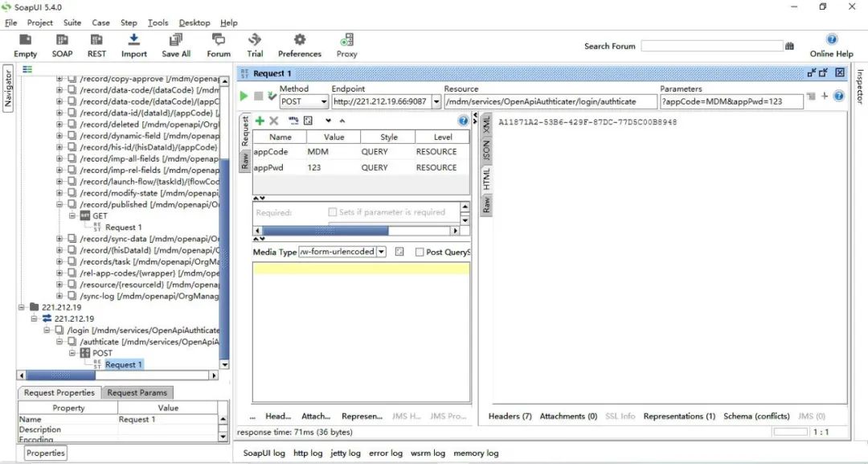The width and height of the screenshot is (868, 464).
Task: Collapse the 221.212.19 project folder node
Action: point(22,307)
